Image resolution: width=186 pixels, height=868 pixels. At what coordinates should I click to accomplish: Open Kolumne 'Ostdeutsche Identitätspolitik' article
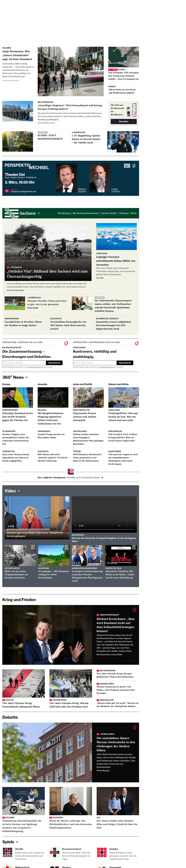pyautogui.click(x=22, y=826)
